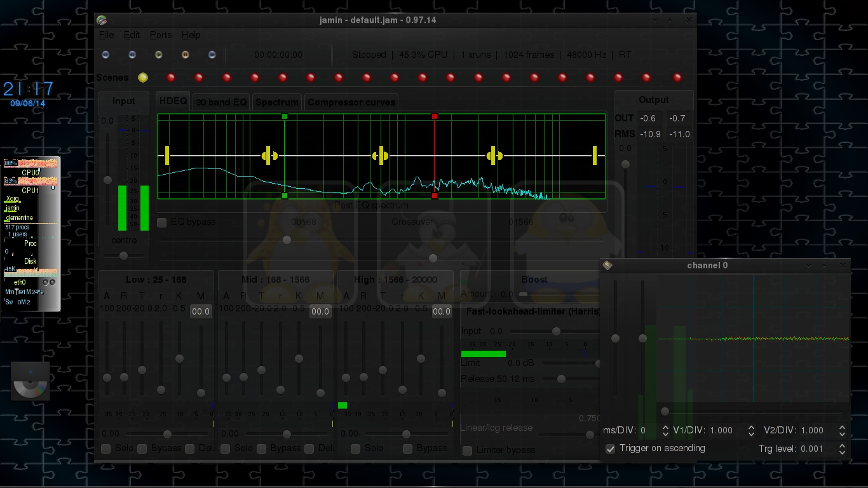868x488 pixels.
Task: Open the Compressor curves tab
Action: [351, 102]
